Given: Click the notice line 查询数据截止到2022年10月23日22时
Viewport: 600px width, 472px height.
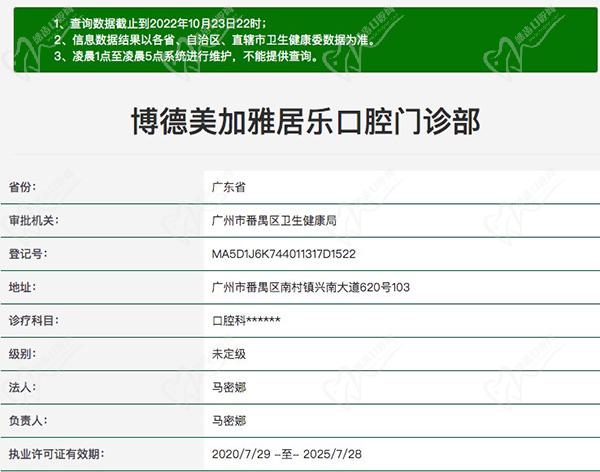Looking at the screenshot, I should (160, 24).
